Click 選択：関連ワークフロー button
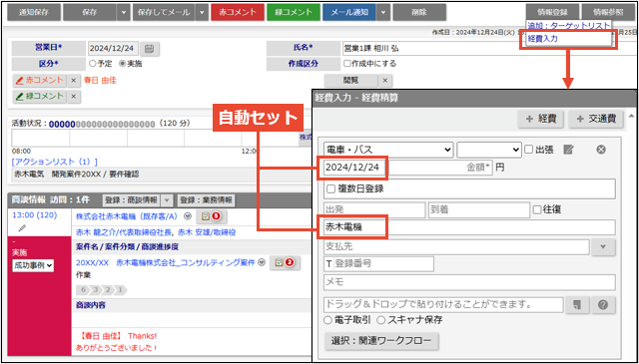 [381, 341]
